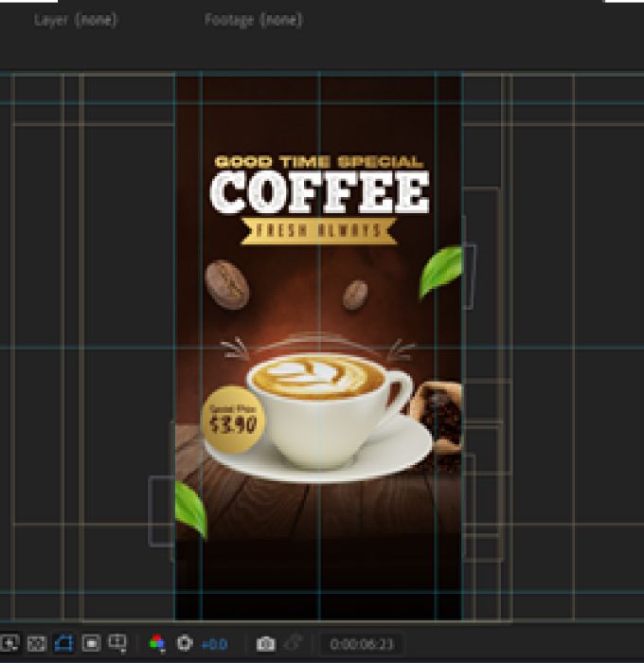Adjust the +0.0 exposure value
This screenshot has height=663, width=644.
point(215,644)
